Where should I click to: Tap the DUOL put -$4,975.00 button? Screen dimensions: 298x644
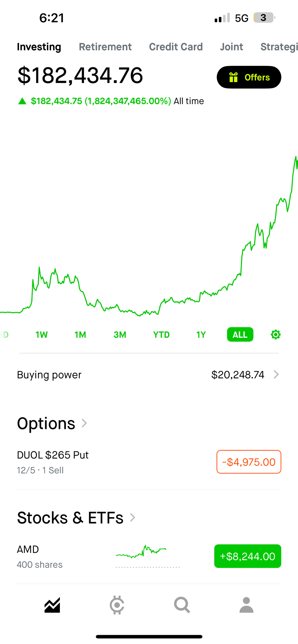tap(249, 462)
